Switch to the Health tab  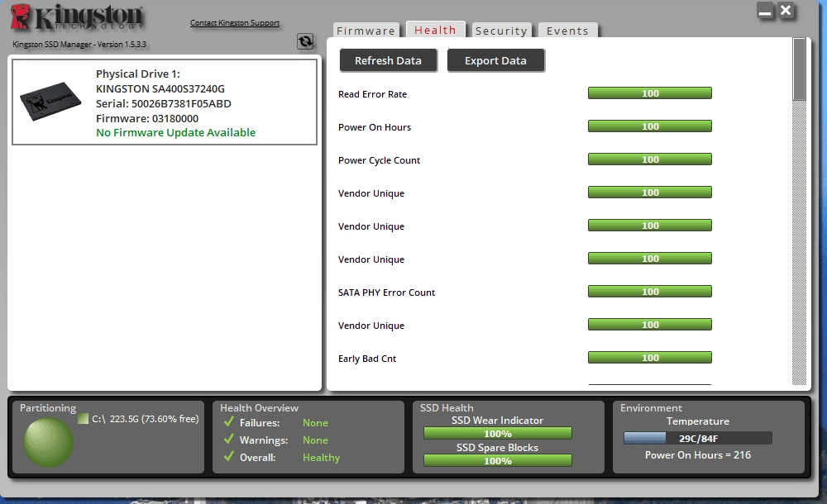[x=435, y=30]
